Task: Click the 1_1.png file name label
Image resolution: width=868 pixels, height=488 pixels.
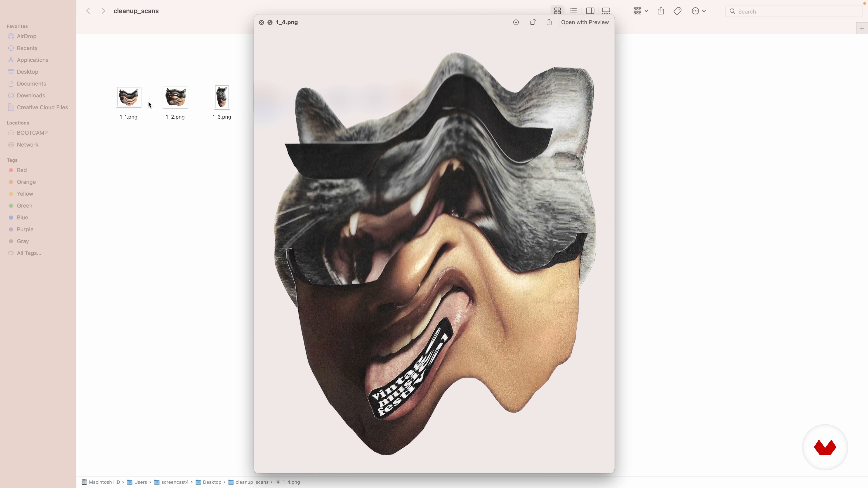Action: pyautogui.click(x=129, y=117)
